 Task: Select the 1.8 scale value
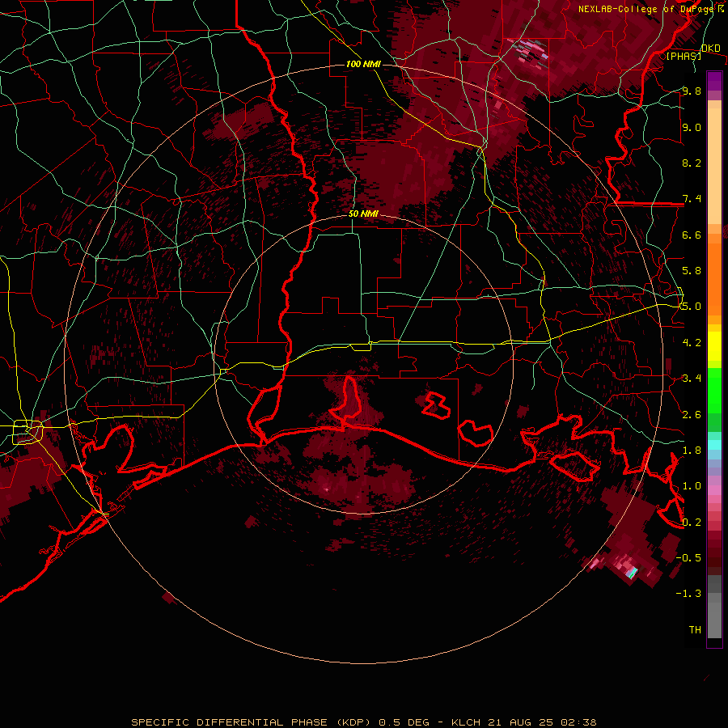tap(692, 451)
